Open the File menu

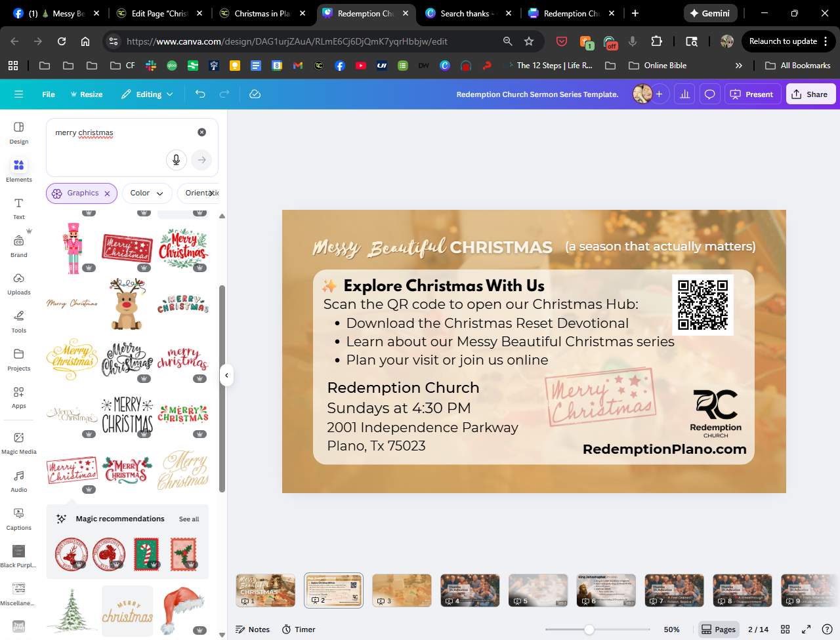click(x=49, y=94)
